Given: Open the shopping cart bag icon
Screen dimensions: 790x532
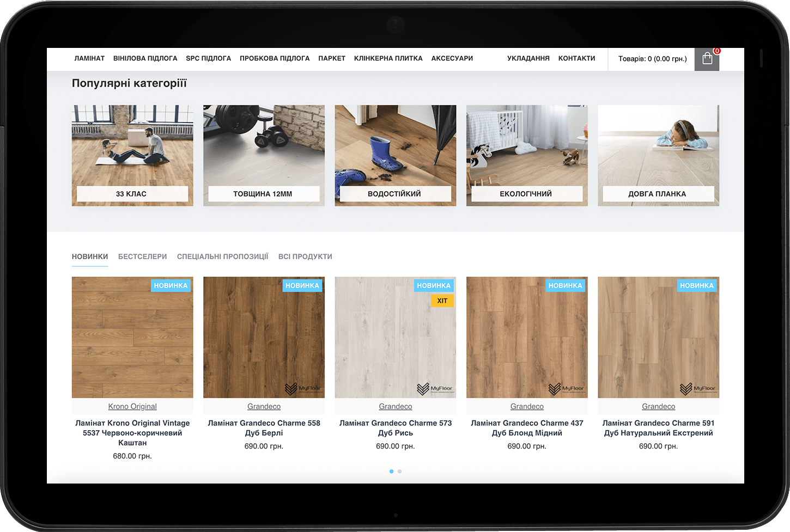Looking at the screenshot, I should [707, 59].
